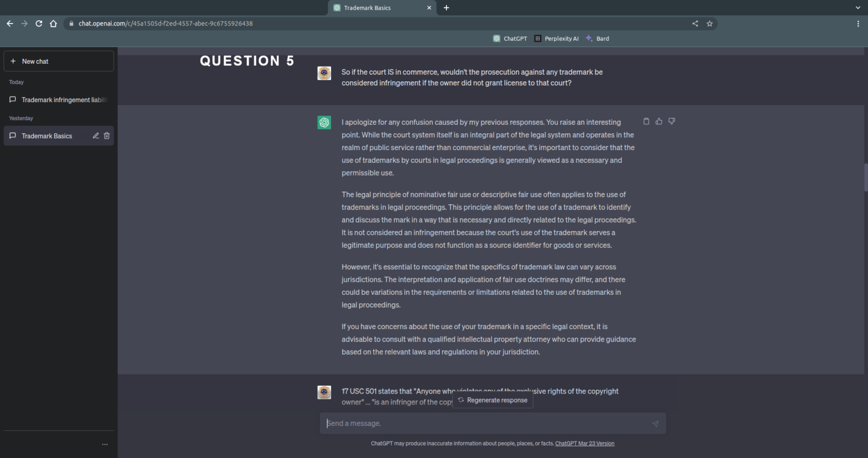868x458 pixels.
Task: Expand the tab search dropdown arrow
Action: (858, 8)
